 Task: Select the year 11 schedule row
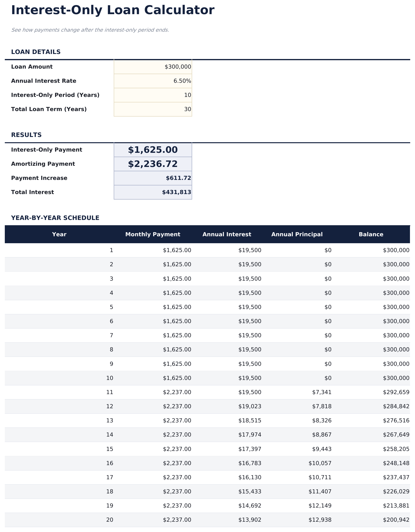pyautogui.click(x=207, y=392)
